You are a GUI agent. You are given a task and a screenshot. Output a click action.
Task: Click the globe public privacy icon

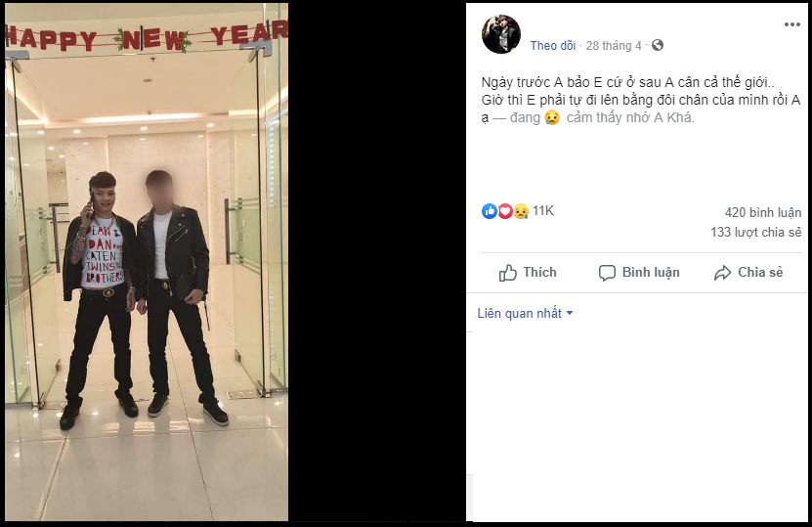658,45
